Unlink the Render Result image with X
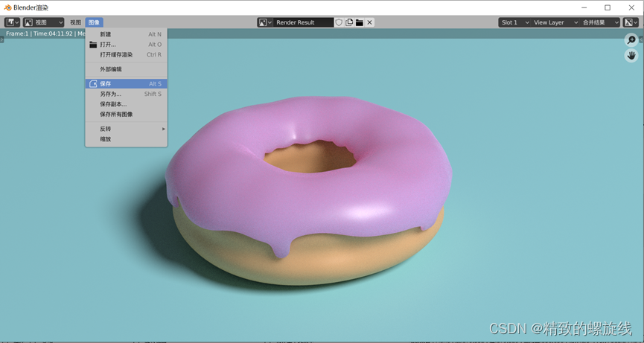The width and height of the screenshot is (644, 343). [369, 22]
